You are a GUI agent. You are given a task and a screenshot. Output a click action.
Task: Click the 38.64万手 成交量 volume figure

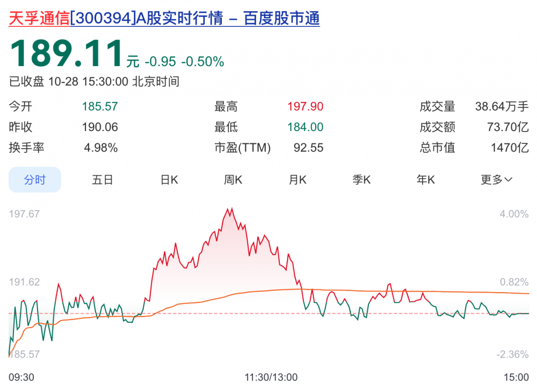coord(502,107)
